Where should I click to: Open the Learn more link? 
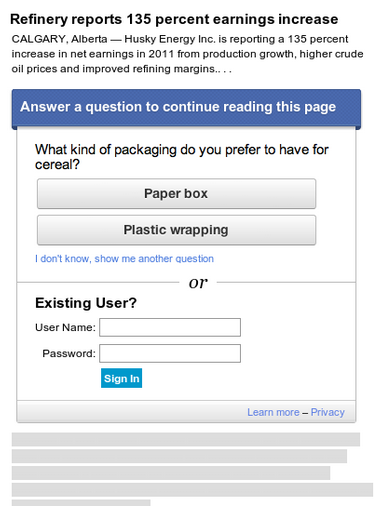click(273, 412)
